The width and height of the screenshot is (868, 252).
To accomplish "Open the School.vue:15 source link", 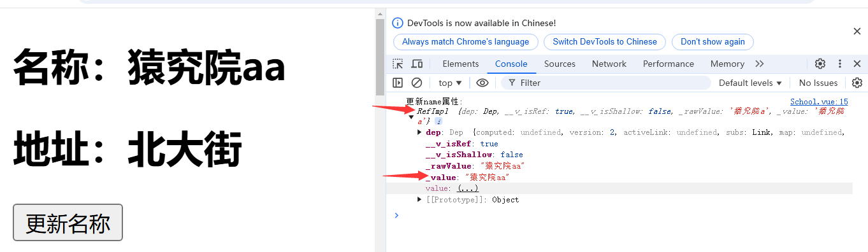I will 819,102.
